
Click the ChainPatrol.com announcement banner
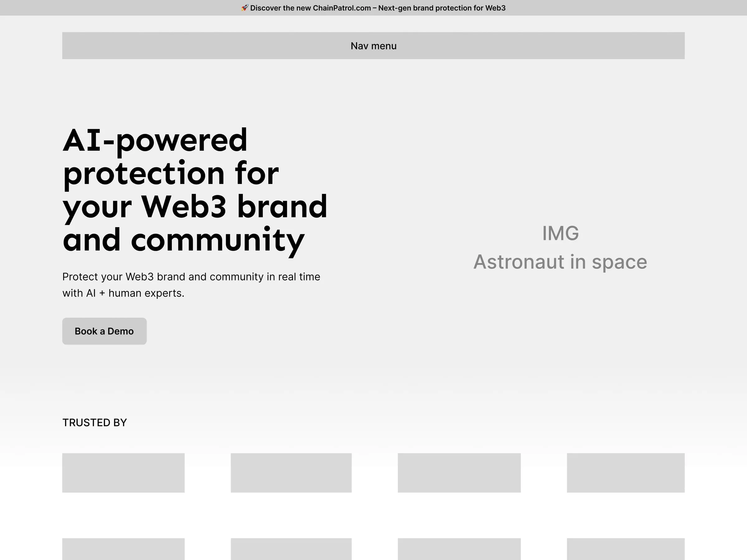pyautogui.click(x=374, y=8)
